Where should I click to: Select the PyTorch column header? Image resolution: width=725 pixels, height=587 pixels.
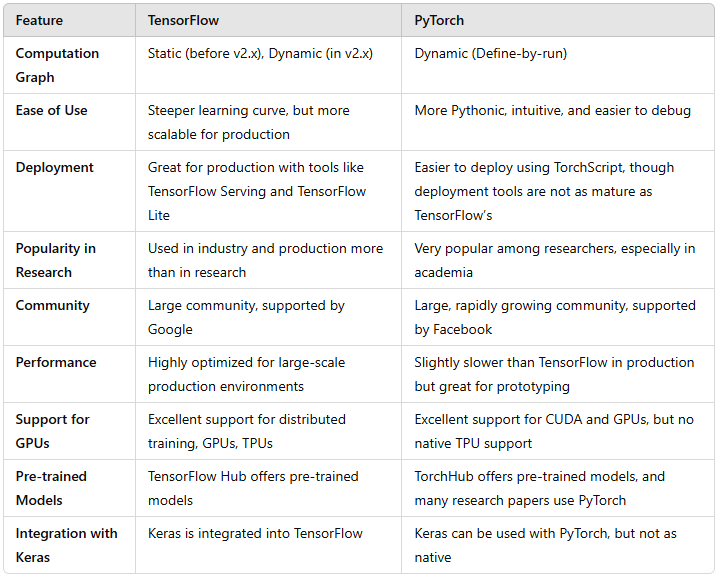[x=439, y=20]
